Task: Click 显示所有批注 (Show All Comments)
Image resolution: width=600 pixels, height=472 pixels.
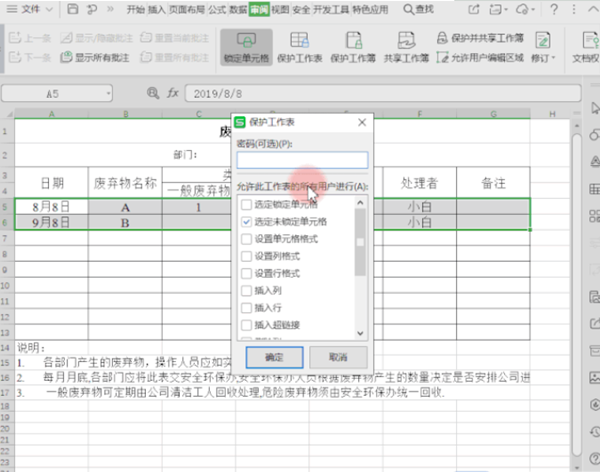Action: point(102,58)
